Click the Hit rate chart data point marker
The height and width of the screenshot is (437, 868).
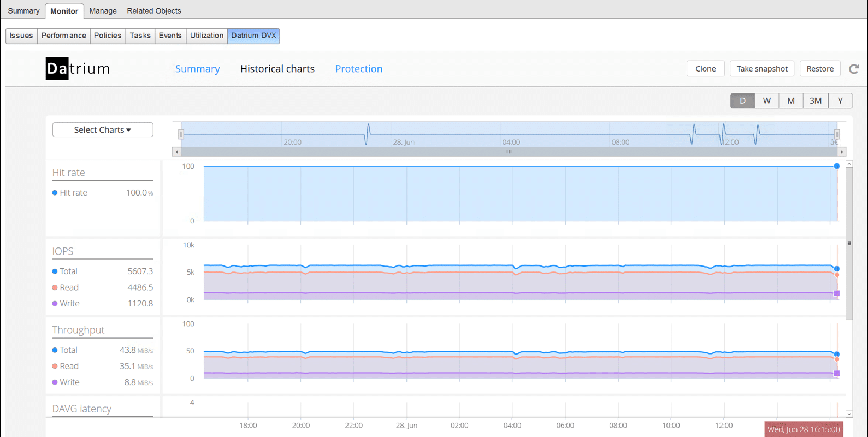point(836,166)
